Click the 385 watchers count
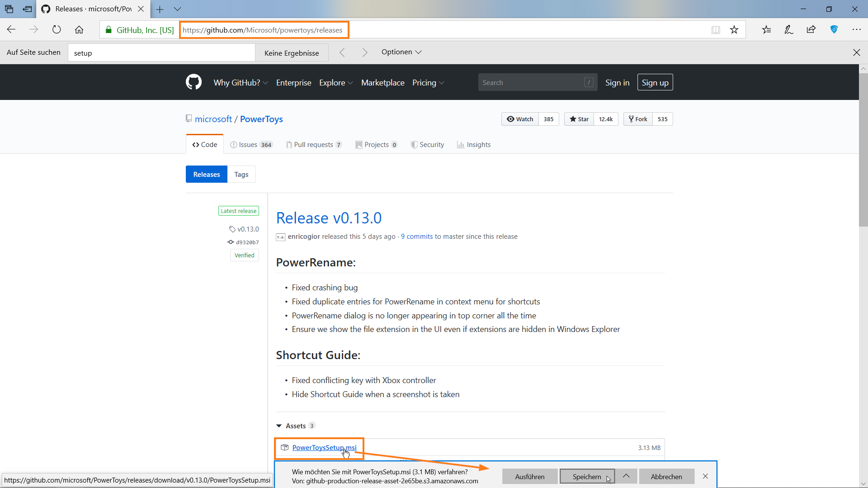Viewport: 868px width, 488px height. click(548, 119)
